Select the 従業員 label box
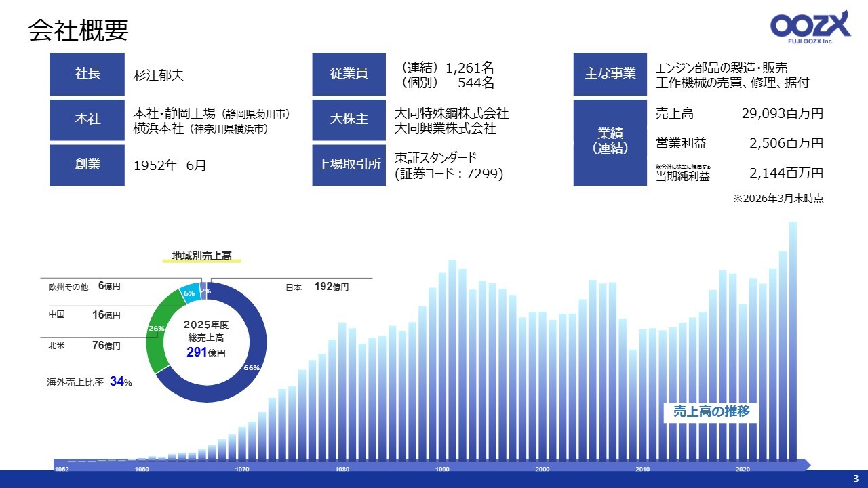The height and width of the screenshot is (488, 868). [349, 74]
